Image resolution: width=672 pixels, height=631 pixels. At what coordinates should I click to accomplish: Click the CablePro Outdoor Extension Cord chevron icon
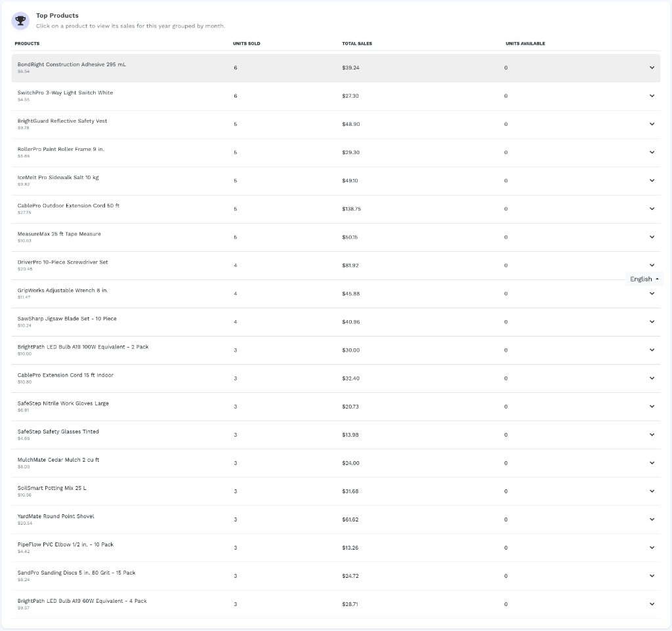[x=652, y=209]
